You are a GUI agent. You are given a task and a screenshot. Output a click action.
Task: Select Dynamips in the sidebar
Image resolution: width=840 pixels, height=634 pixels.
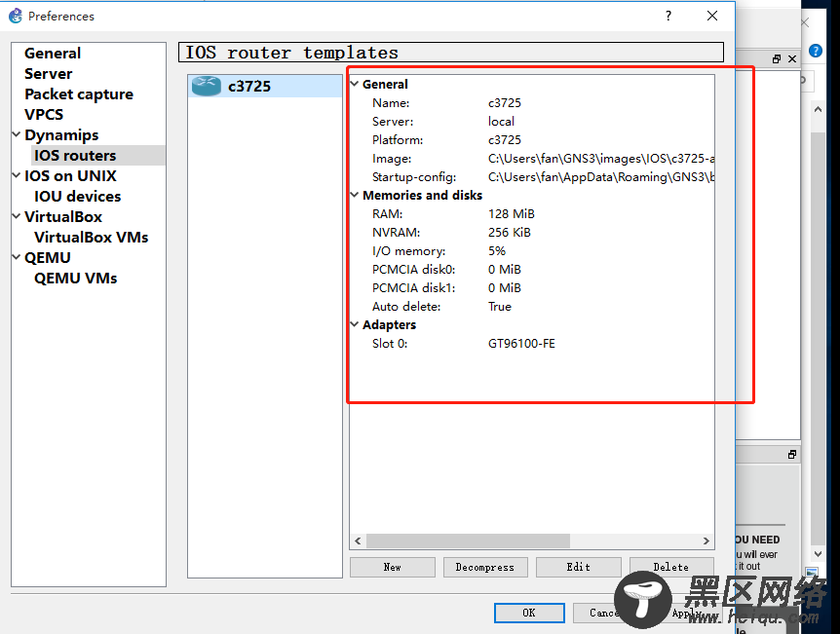61,135
